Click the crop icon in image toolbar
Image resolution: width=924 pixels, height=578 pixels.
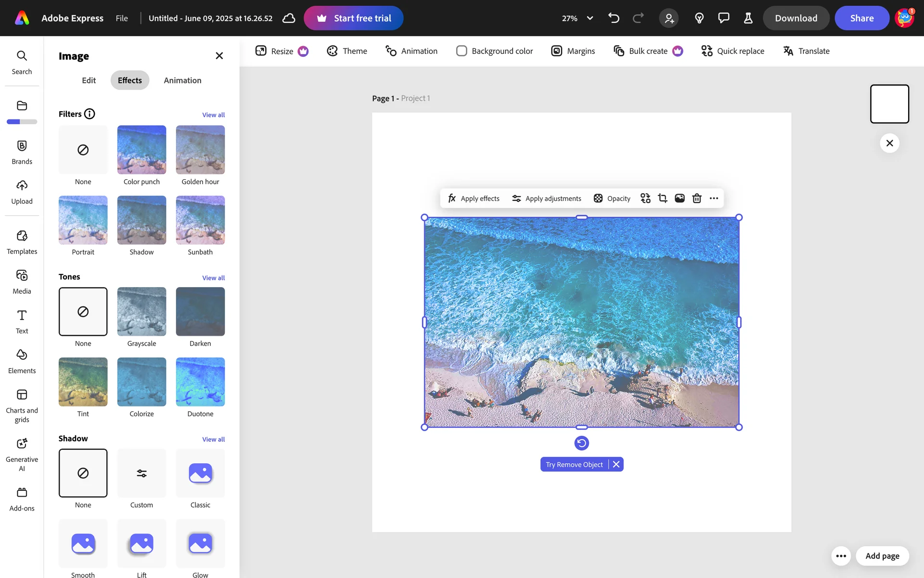coord(663,198)
